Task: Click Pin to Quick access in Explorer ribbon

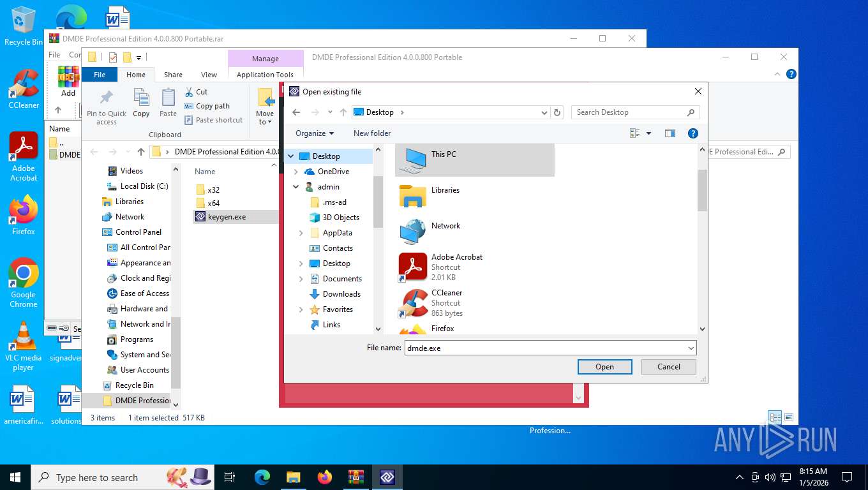Action: pyautogui.click(x=107, y=107)
